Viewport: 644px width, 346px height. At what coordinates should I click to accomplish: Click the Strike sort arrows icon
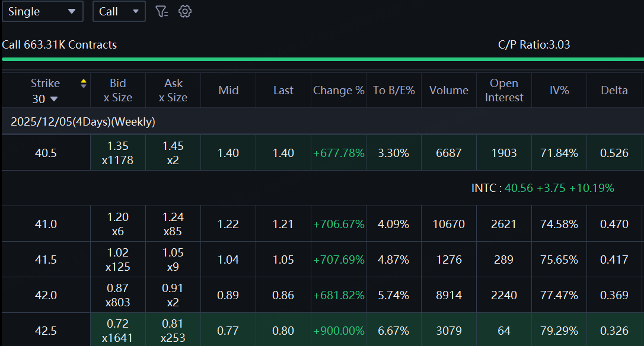click(x=84, y=84)
